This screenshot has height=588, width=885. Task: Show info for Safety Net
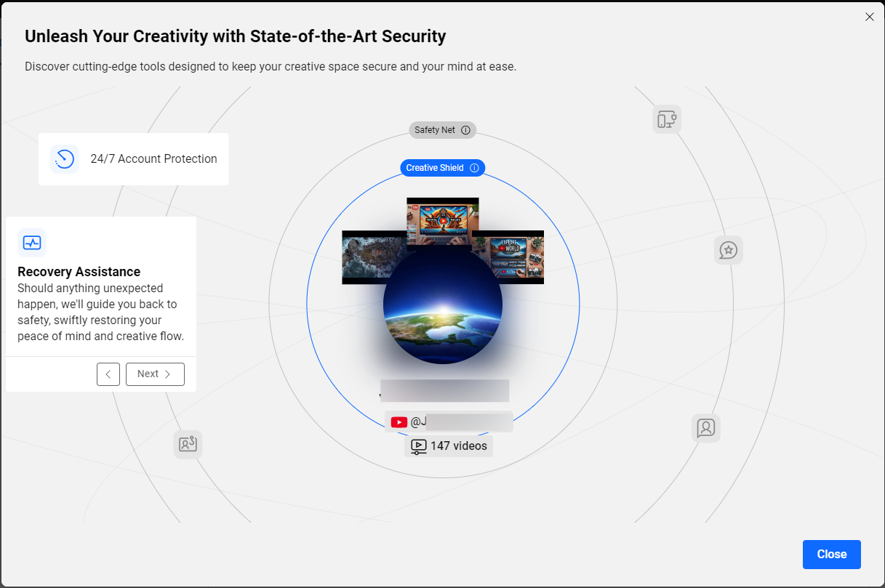point(466,131)
